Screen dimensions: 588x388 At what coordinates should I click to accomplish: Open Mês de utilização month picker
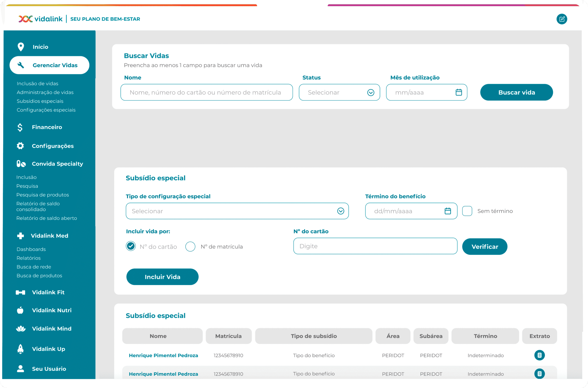coord(458,92)
